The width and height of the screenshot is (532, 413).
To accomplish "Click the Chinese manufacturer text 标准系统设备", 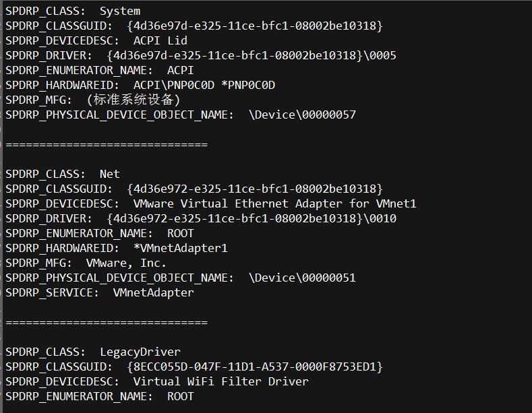I will (x=133, y=100).
